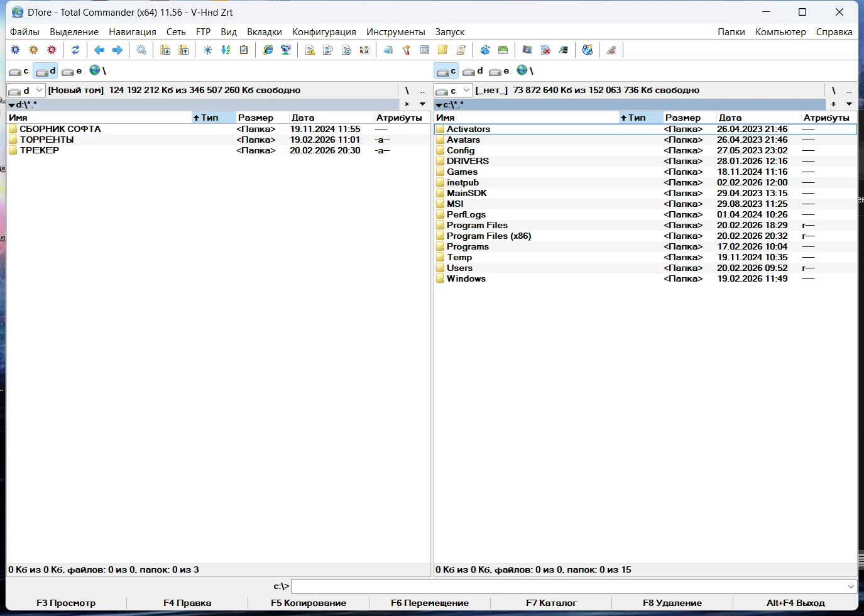The width and height of the screenshot is (864, 616).
Task: Expand the command line history dropdown
Action: click(x=851, y=586)
